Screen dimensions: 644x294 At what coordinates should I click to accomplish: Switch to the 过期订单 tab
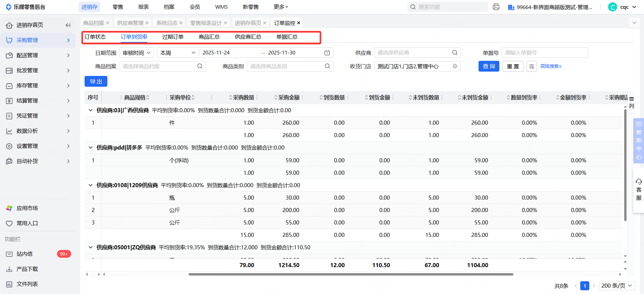[173, 37]
